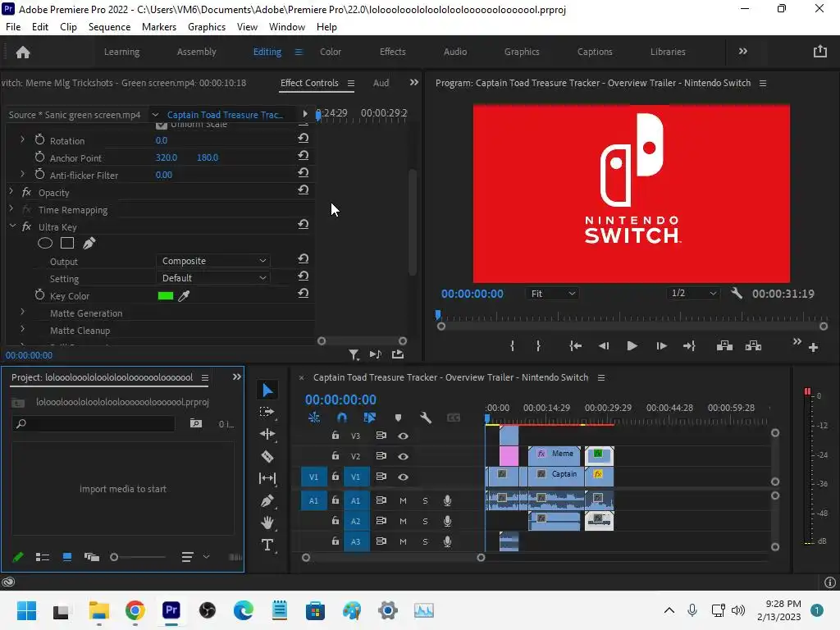840x630 pixels.
Task: Click in project search field
Action: (94, 424)
